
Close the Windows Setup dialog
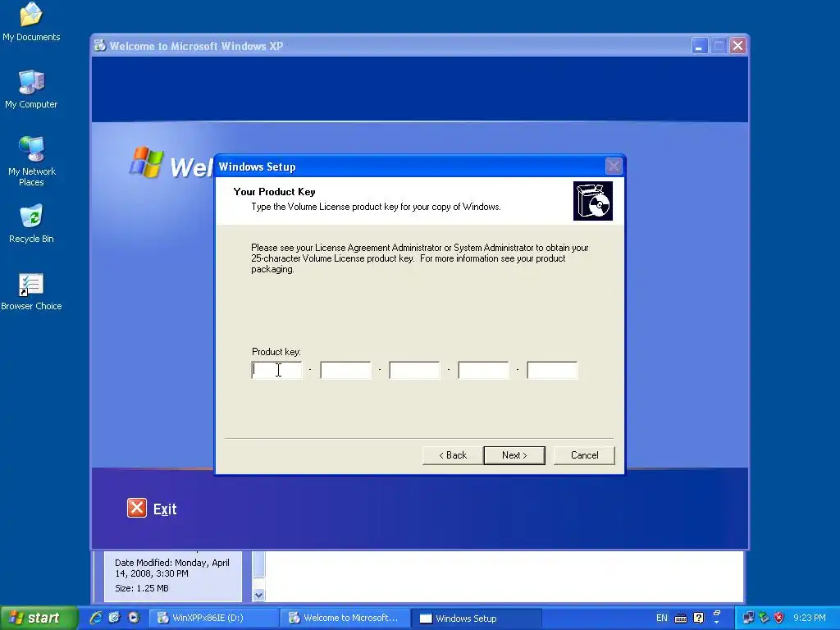pos(614,167)
